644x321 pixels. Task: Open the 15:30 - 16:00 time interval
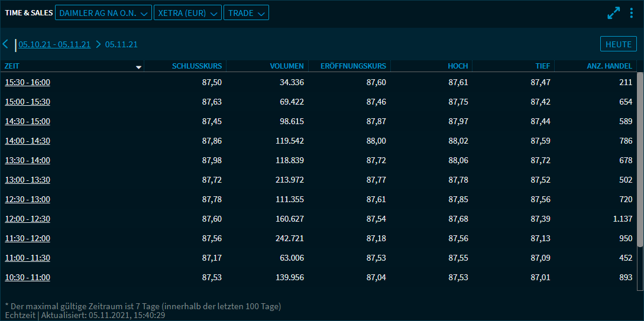click(28, 82)
